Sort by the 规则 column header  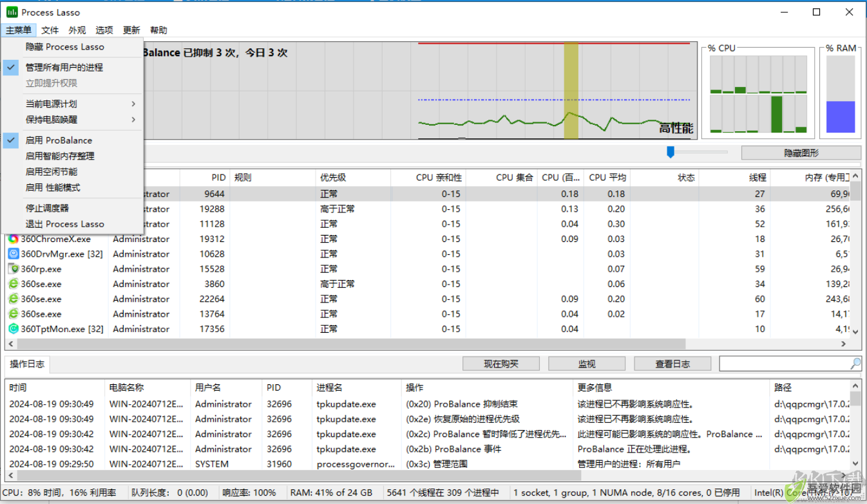point(272,177)
